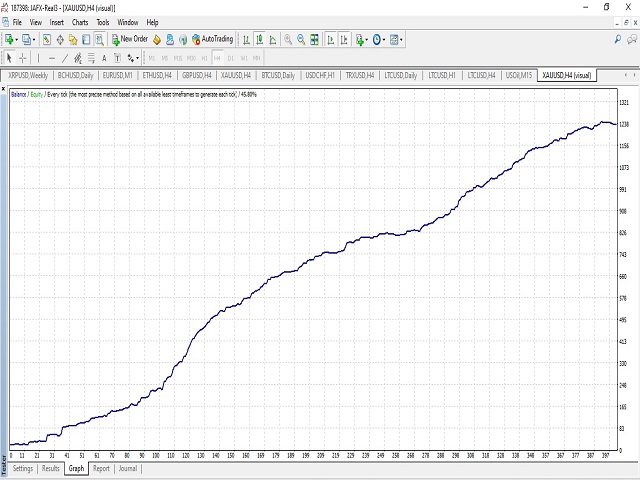This screenshot has width=640, height=480.
Task: Select the Crosshair tool
Action: pyautogui.click(x=22, y=58)
